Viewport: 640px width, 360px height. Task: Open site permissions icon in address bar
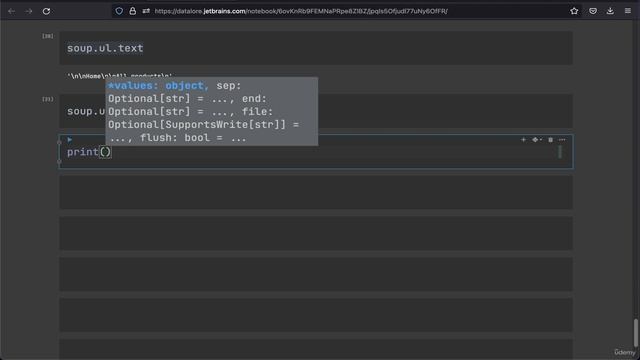click(146, 11)
